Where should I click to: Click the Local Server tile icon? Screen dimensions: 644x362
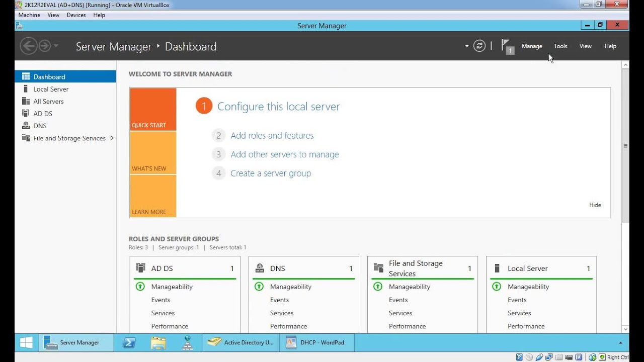click(x=497, y=268)
